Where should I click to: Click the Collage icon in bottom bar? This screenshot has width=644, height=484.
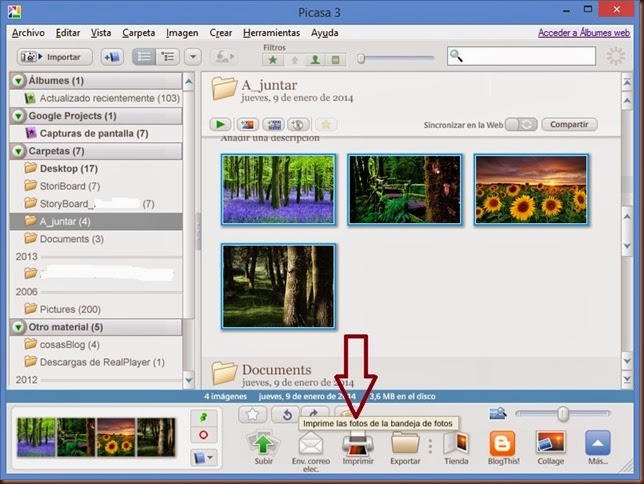[550, 448]
